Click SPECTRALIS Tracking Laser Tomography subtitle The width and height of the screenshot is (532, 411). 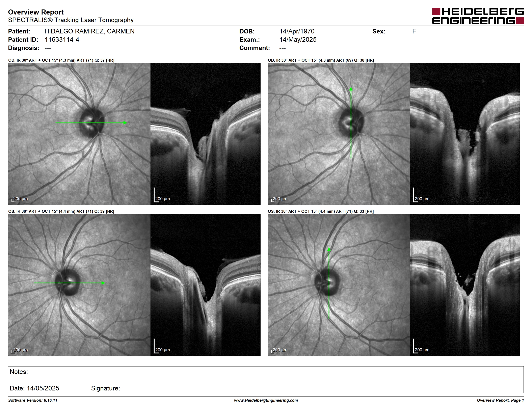pyautogui.click(x=71, y=20)
